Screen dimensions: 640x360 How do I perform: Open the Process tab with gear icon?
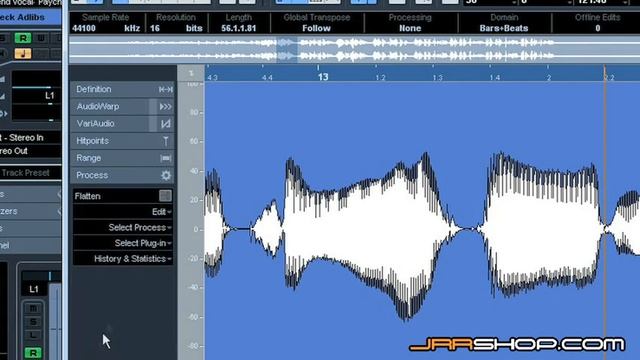(x=122, y=175)
